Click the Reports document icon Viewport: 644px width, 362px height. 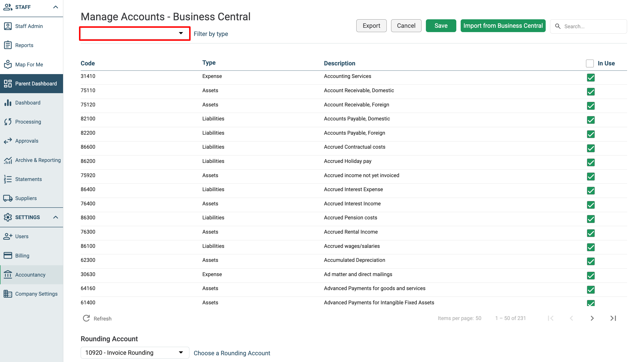tap(8, 45)
